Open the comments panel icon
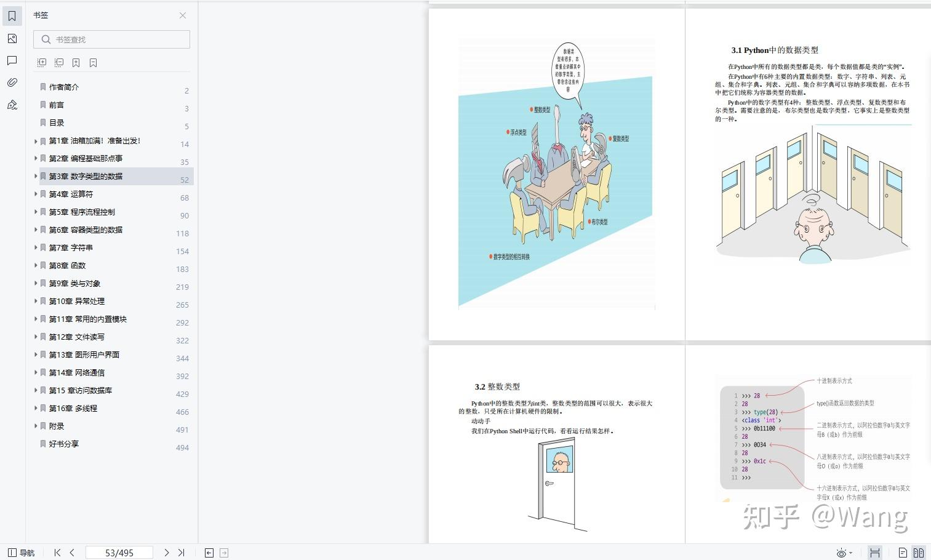931x560 pixels. tap(12, 60)
